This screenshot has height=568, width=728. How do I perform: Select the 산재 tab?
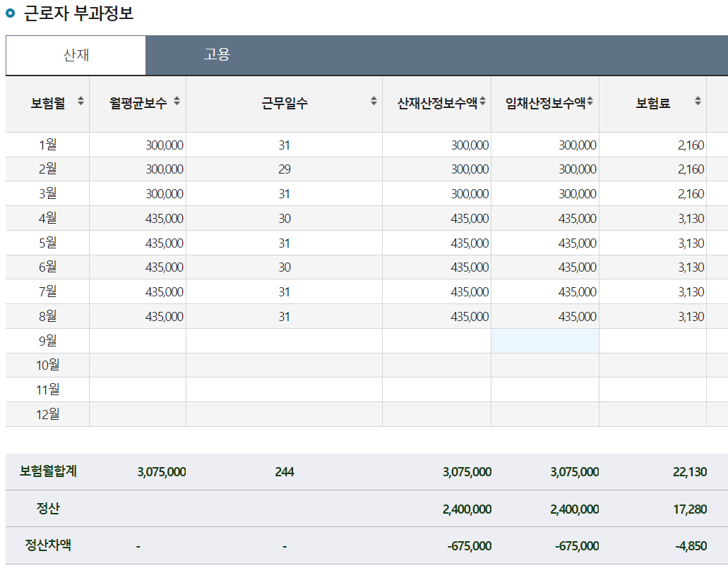click(76, 55)
